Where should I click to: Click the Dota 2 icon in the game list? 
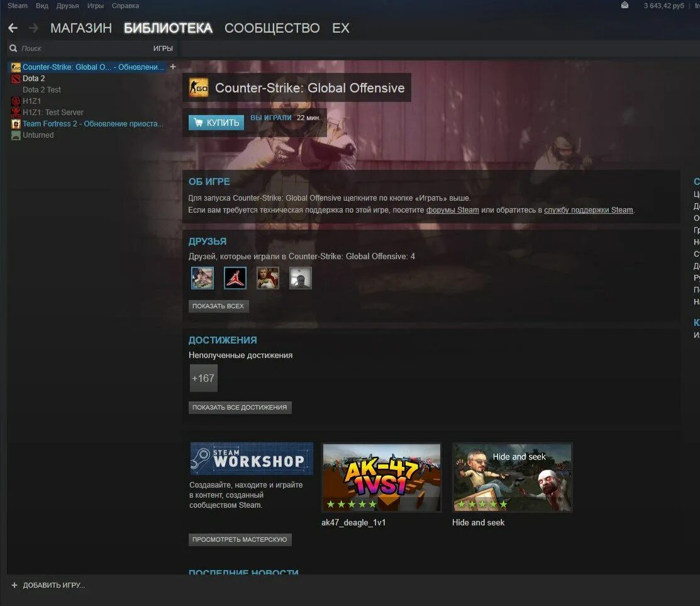[16, 79]
